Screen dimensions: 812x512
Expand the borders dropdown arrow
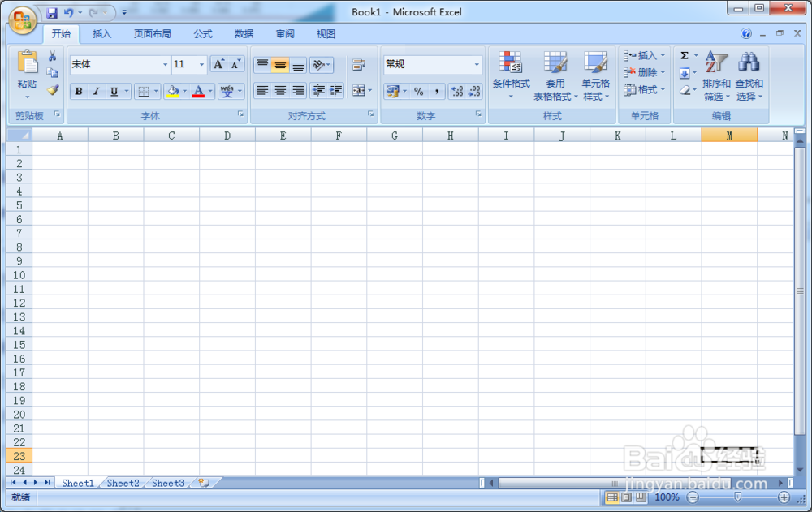pyautogui.click(x=156, y=91)
